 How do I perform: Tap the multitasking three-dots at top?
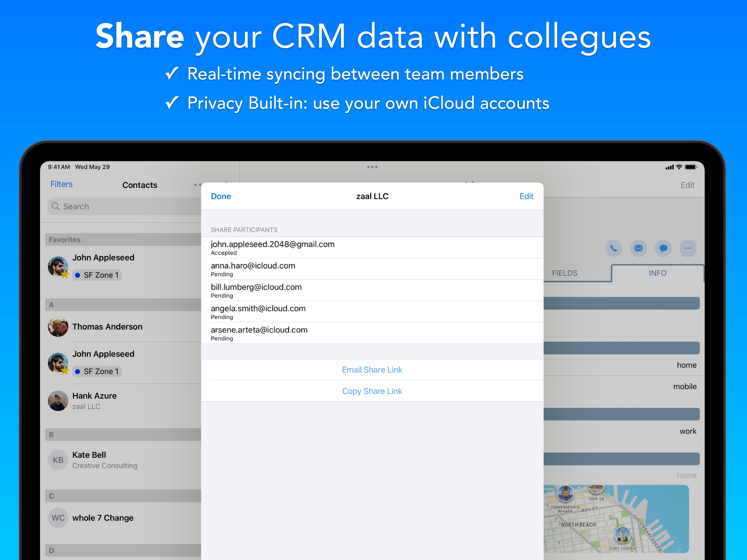(x=372, y=167)
